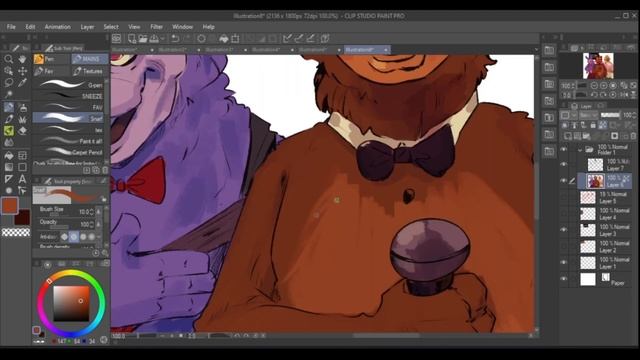Show hidden Layer 5
Image resolution: width=640 pixels, height=360 pixels.
[564, 197]
